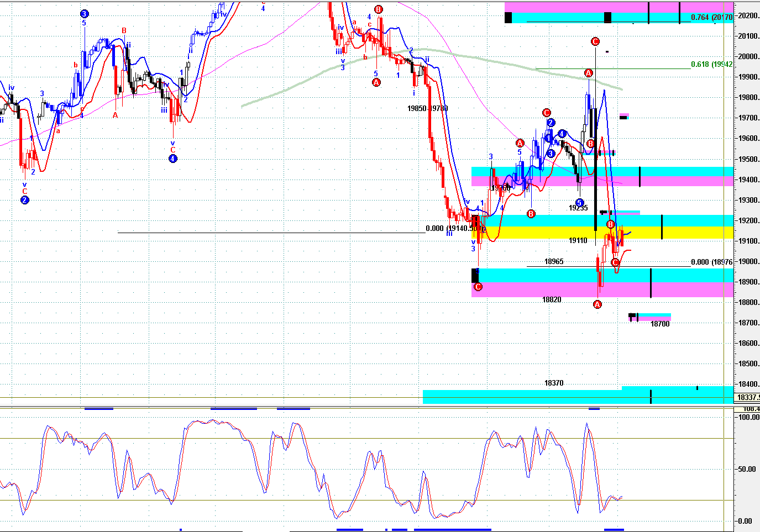This screenshot has width=760, height=532.
Task: Select the blue circled 5 marker near 19235
Action: [x=579, y=202]
